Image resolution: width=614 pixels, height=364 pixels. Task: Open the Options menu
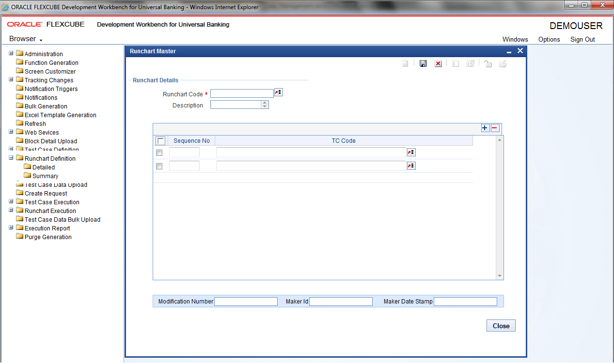[x=549, y=40]
